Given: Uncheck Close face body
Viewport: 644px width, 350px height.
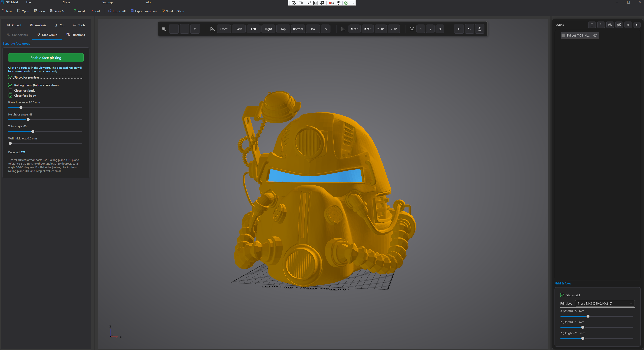Looking at the screenshot, I should coord(10,96).
